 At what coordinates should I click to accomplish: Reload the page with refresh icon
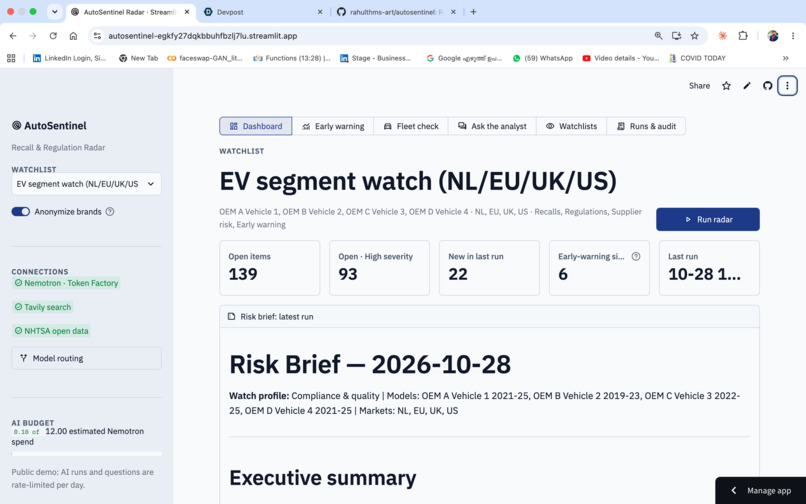click(x=53, y=35)
